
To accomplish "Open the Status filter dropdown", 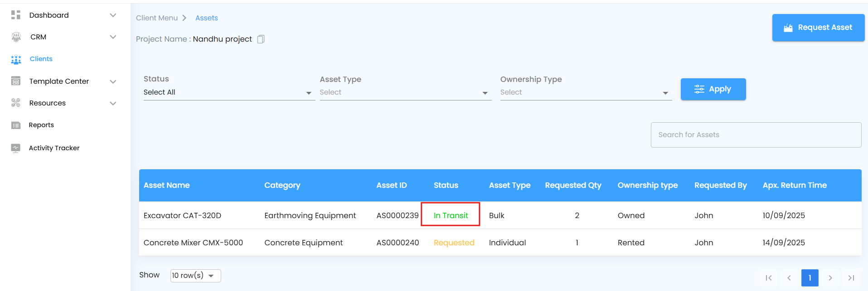I will coord(229,92).
